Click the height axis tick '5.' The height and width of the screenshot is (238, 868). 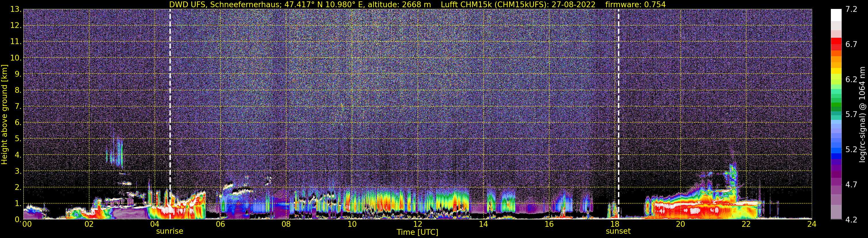coord(18,139)
